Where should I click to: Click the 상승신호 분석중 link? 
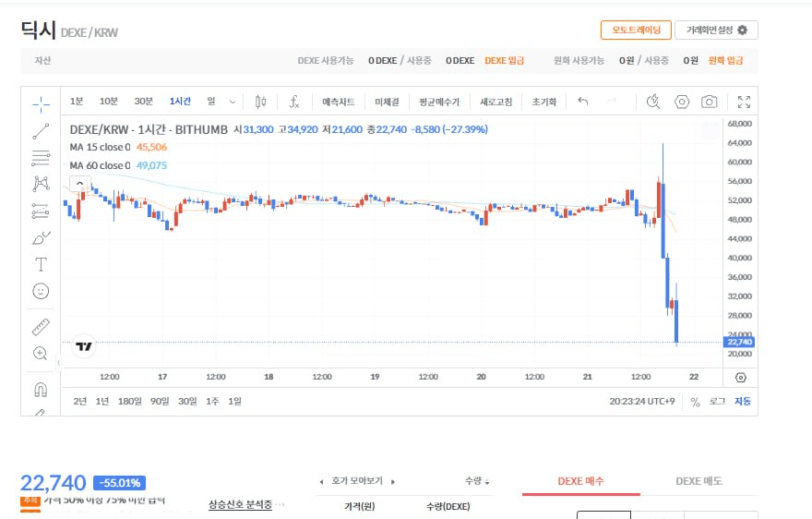click(x=240, y=504)
